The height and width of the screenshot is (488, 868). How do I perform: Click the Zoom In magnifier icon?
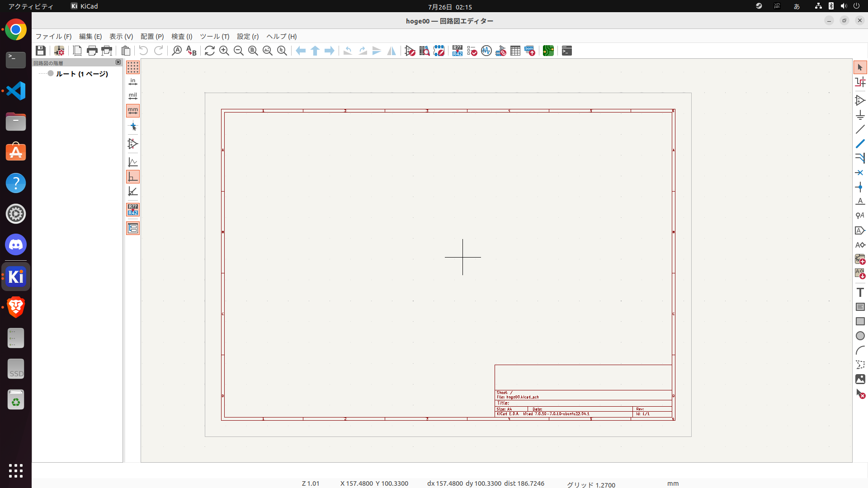[x=224, y=51]
